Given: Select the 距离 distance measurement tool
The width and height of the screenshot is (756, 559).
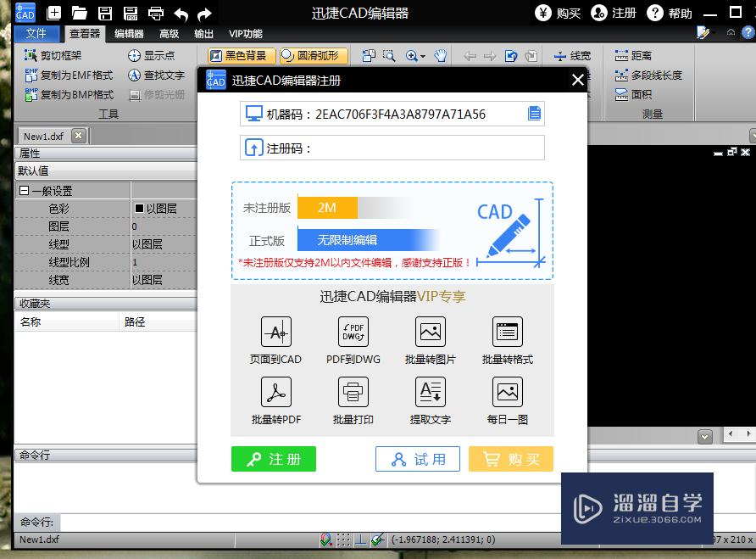Looking at the screenshot, I should (642, 55).
